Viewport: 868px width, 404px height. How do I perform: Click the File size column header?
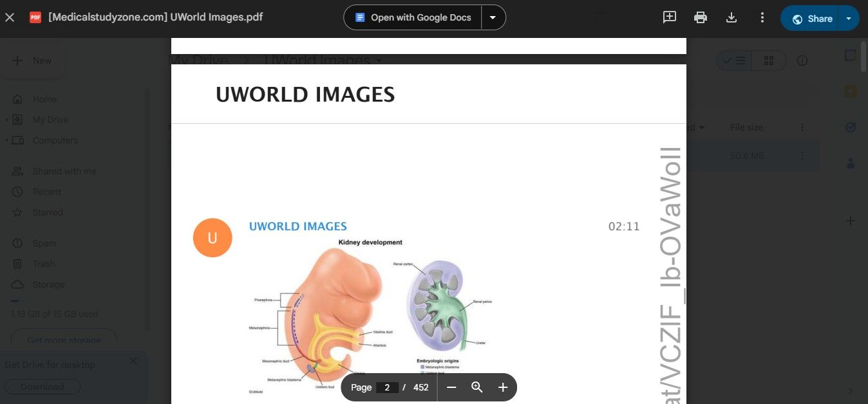click(x=746, y=127)
